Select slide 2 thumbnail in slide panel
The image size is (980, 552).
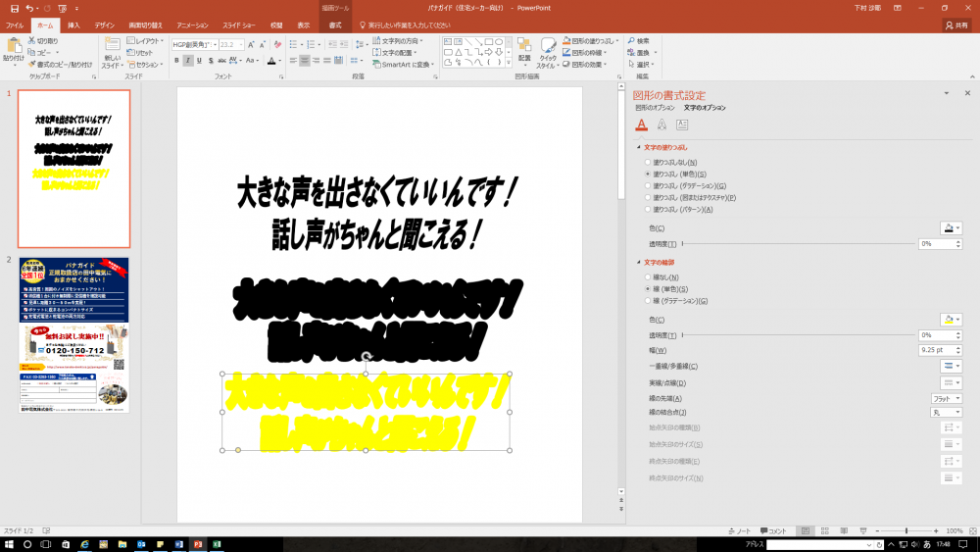click(73, 334)
